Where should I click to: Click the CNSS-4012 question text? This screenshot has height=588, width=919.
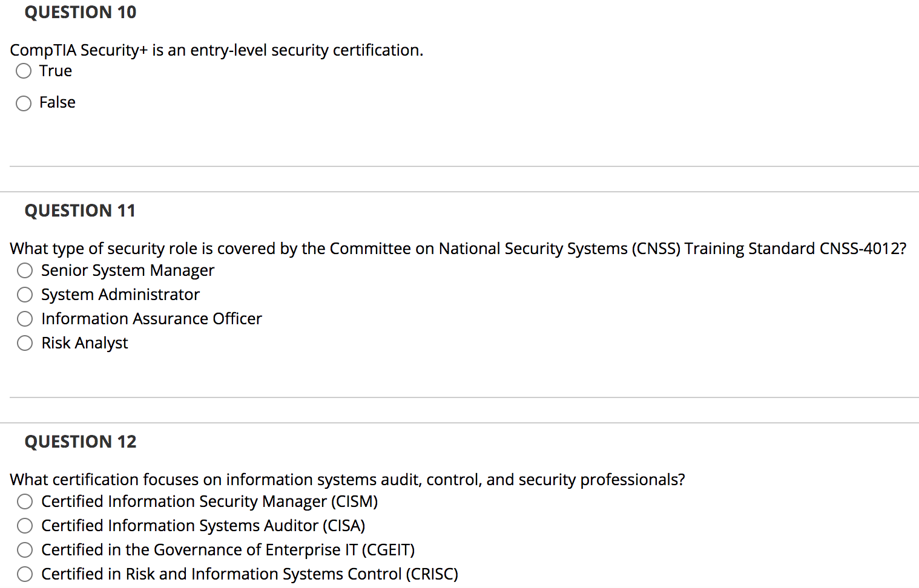click(458, 249)
